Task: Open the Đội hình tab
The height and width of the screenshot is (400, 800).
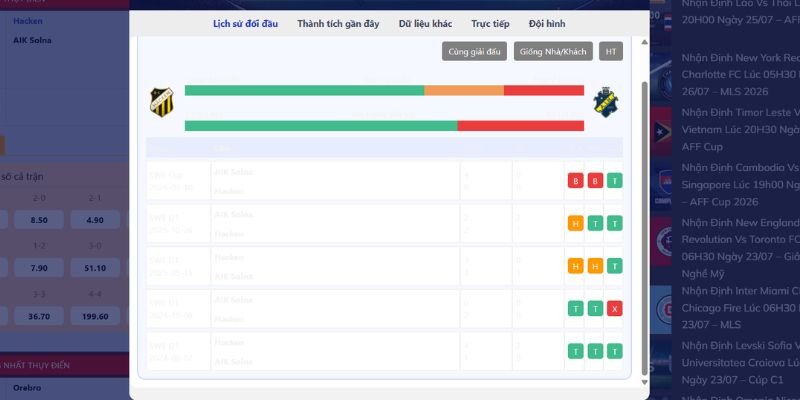Action: pos(547,24)
